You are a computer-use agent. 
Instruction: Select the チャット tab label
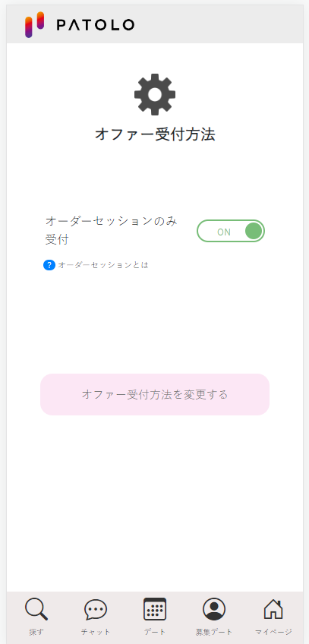[96, 632]
